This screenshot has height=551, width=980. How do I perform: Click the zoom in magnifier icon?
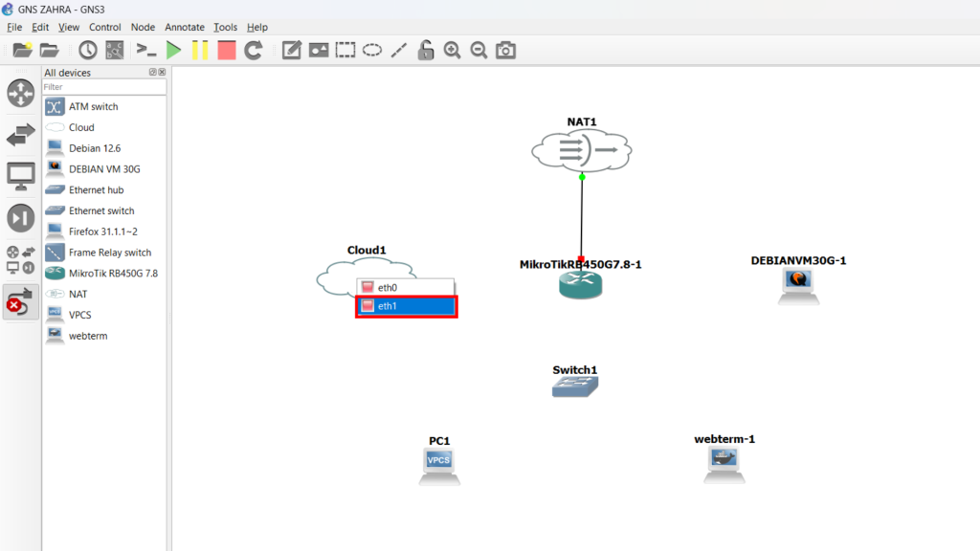[x=453, y=51]
